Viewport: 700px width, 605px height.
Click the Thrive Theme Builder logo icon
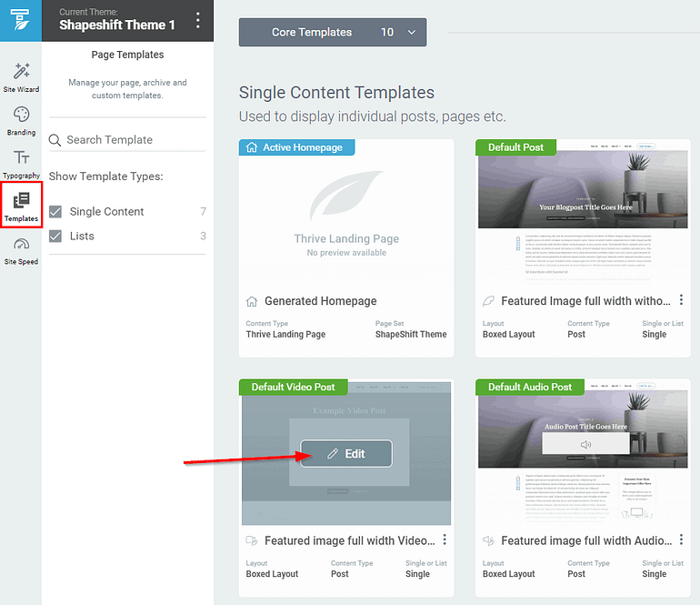coord(20,20)
